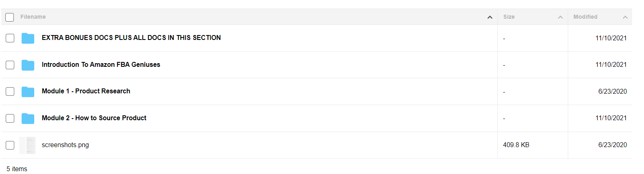Click the Module 2 How to Source Product folder icon

click(28, 118)
